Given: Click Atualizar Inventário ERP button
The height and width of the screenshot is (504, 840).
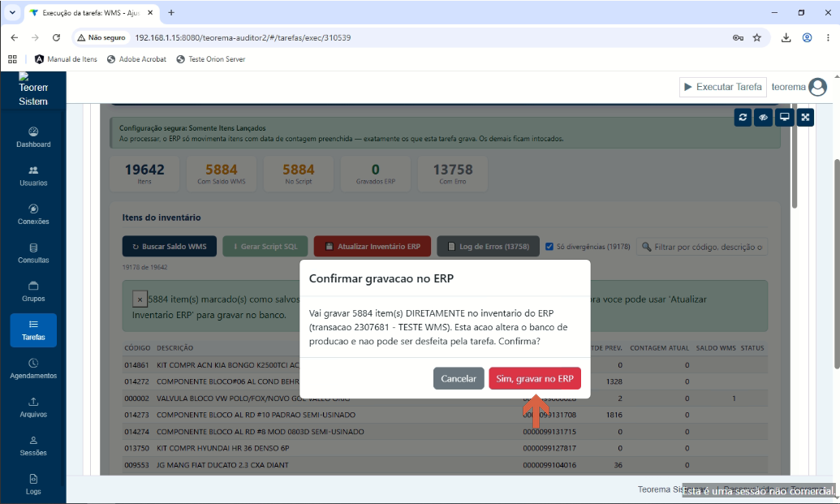Looking at the screenshot, I should click(x=373, y=247).
